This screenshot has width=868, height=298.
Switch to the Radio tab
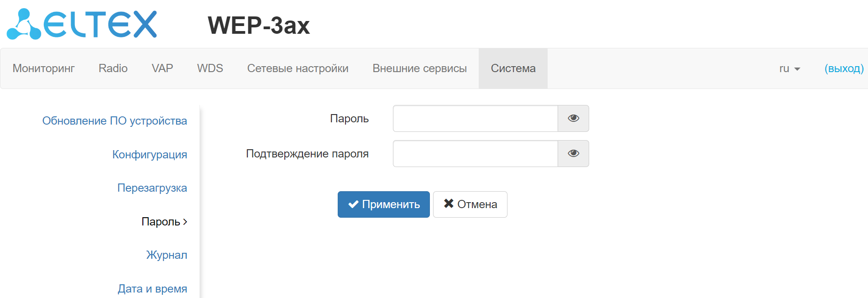click(x=113, y=68)
